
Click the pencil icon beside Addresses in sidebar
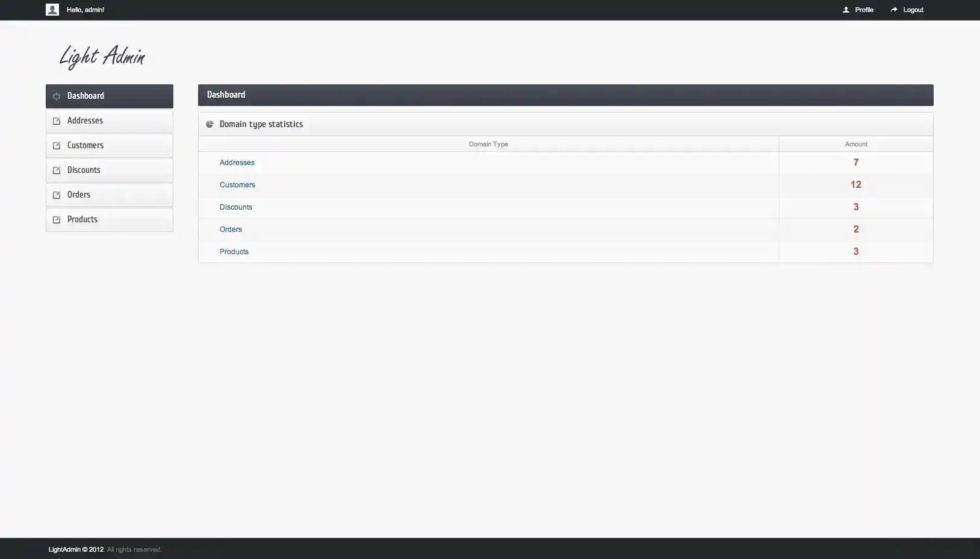[x=56, y=121]
